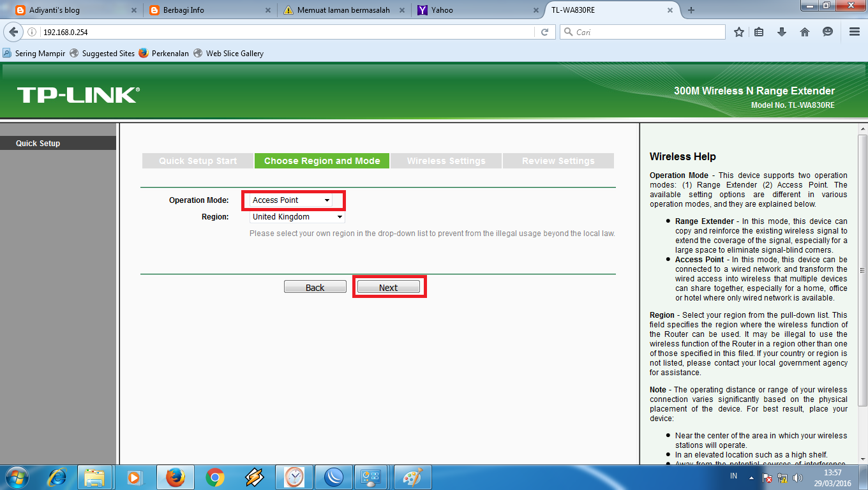Viewport: 868px width, 490px height.
Task: Click the Next button
Action: tap(388, 287)
